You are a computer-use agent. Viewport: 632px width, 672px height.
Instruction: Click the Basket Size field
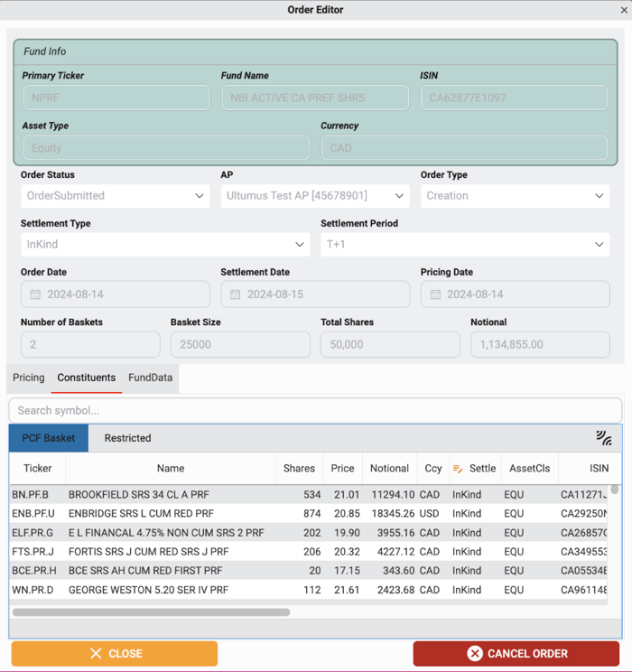pos(240,344)
